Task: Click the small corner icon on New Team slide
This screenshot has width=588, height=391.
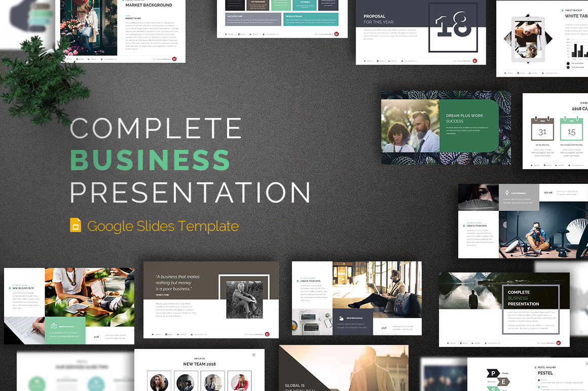Action: pos(254,355)
